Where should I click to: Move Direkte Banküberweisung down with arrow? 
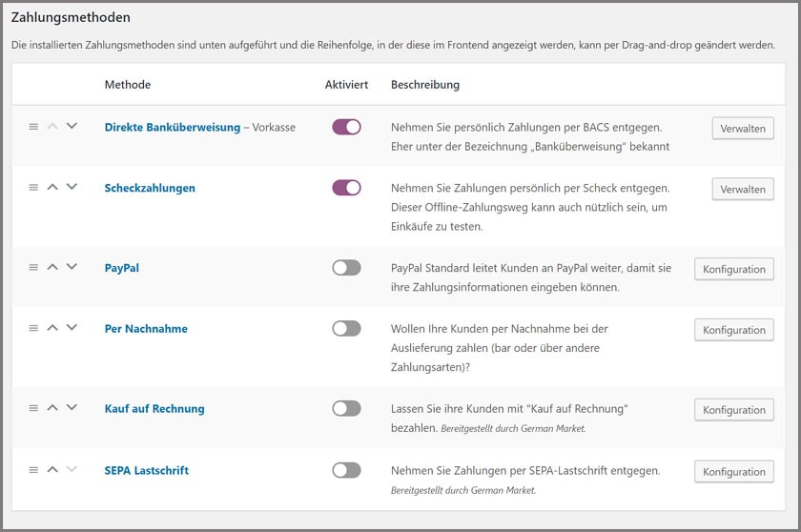coord(72,127)
